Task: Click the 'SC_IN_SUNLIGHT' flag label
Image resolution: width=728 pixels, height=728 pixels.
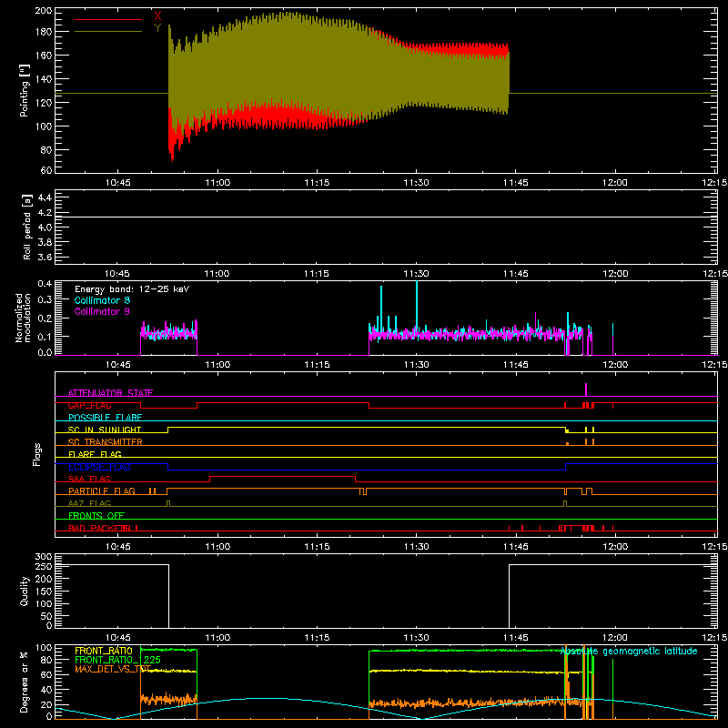Action: tap(105, 430)
